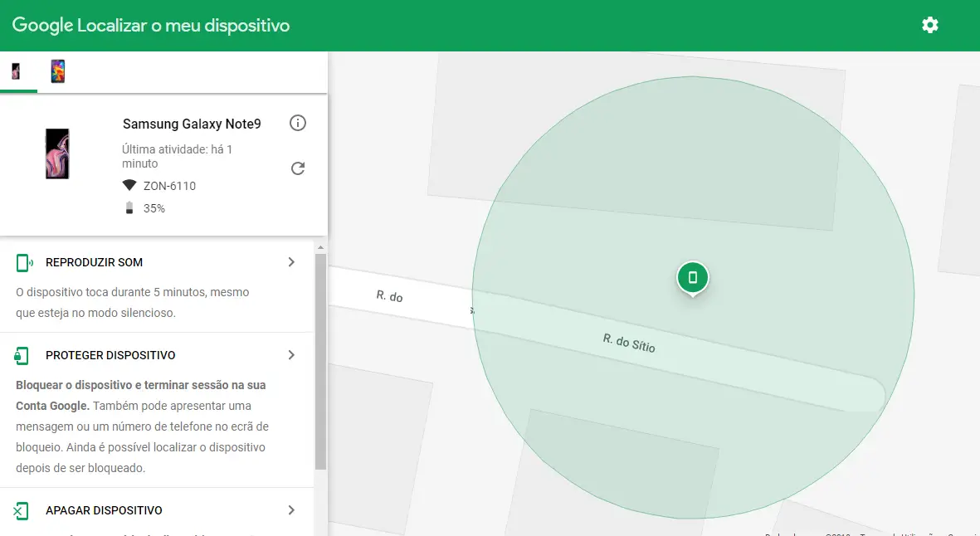
Task: Click the scrollbar up arrow in panel
Action: (x=320, y=247)
